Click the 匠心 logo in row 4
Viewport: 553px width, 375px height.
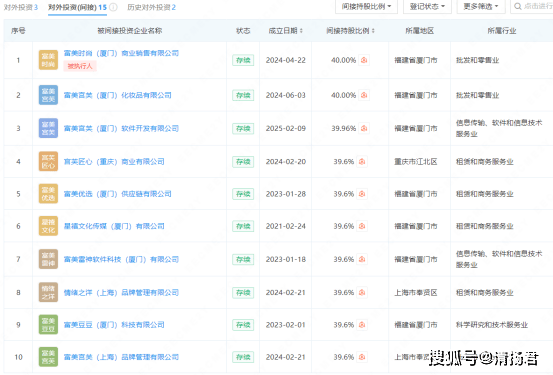coord(48,162)
